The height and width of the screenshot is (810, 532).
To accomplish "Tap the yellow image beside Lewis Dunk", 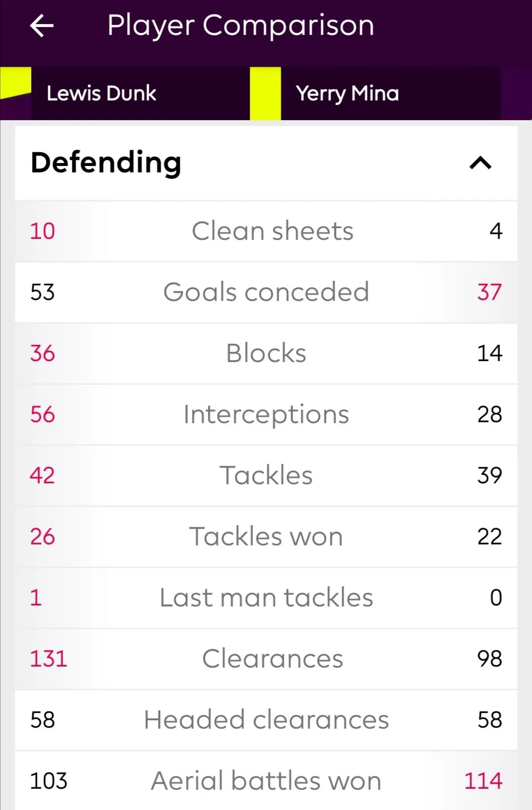I will click(15, 84).
